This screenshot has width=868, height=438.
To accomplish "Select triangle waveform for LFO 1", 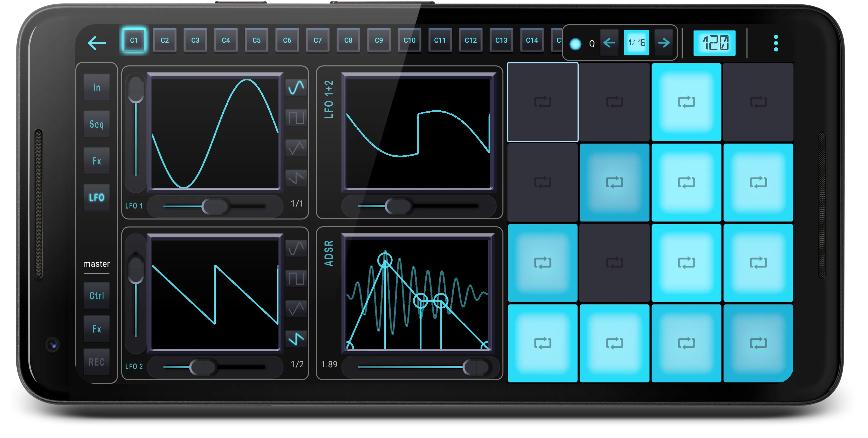I will 296,148.
